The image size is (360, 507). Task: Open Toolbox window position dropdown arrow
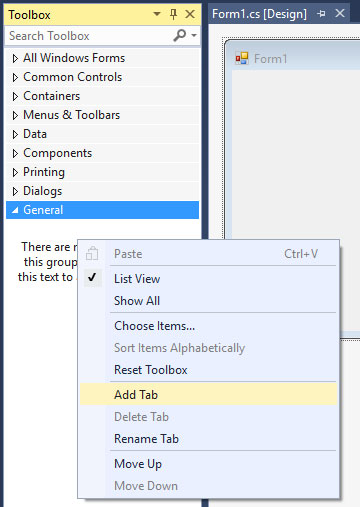point(157,14)
